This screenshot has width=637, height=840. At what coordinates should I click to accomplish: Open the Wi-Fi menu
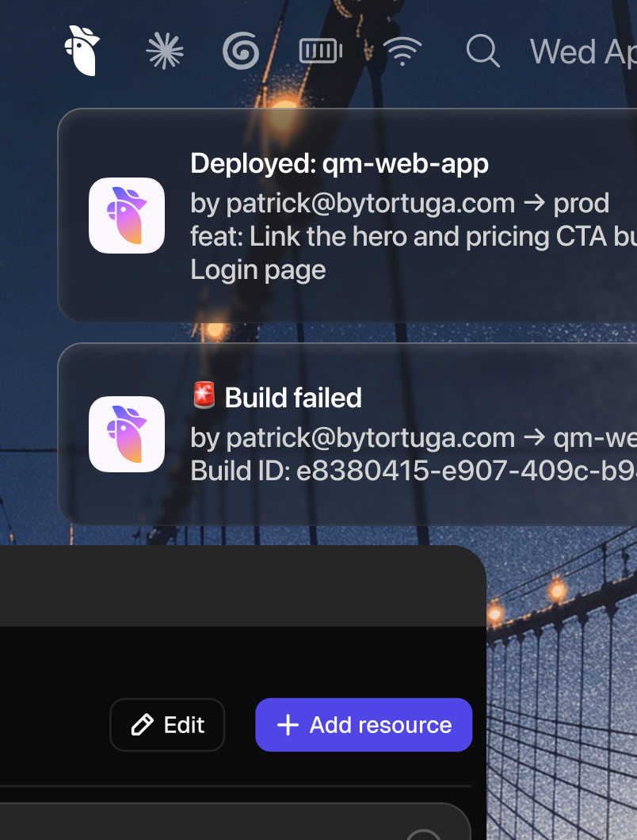(402, 52)
